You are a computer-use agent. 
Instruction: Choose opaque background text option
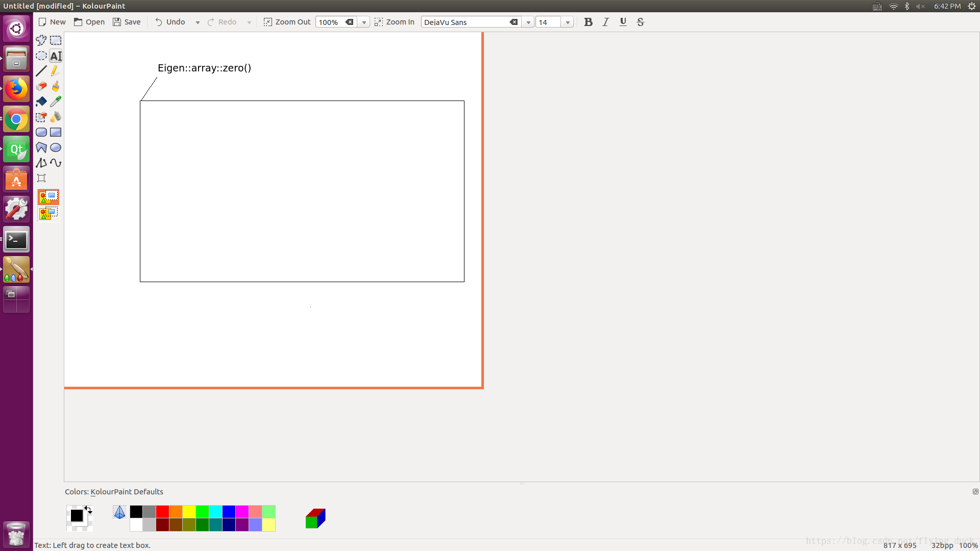48,197
